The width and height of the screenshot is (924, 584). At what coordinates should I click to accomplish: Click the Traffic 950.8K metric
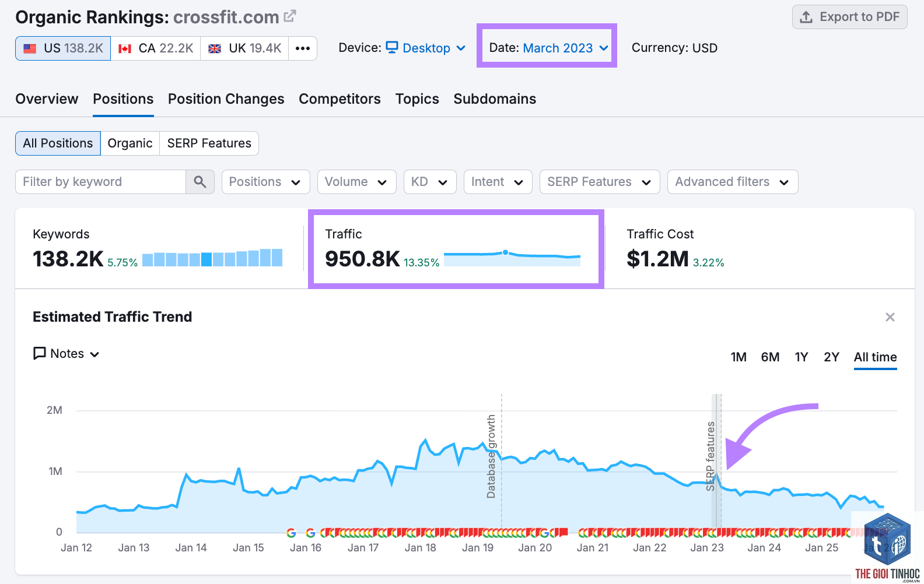coord(362,259)
